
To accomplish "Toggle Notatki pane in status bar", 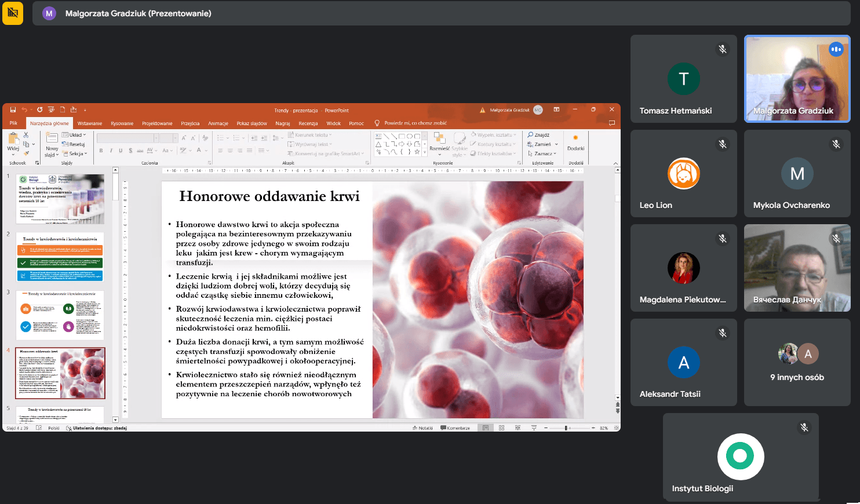I will click(422, 428).
